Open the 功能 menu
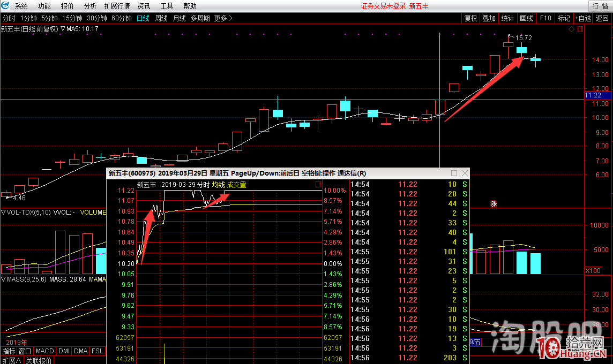 coord(44,6)
